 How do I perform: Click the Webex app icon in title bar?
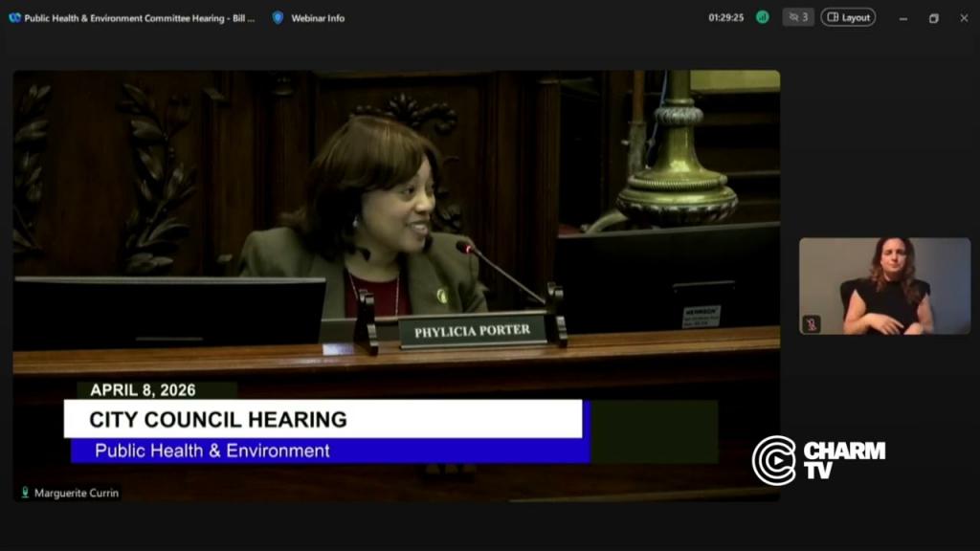(14, 17)
